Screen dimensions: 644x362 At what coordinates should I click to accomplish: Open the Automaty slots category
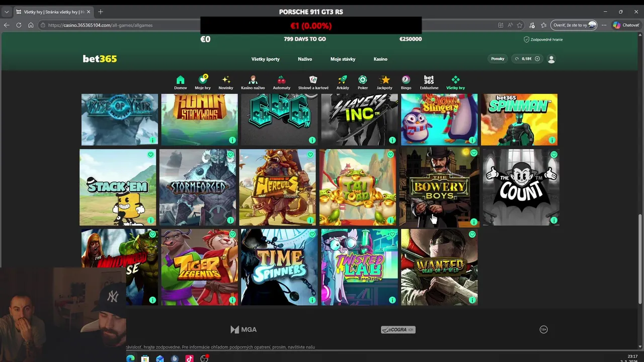pyautogui.click(x=281, y=82)
